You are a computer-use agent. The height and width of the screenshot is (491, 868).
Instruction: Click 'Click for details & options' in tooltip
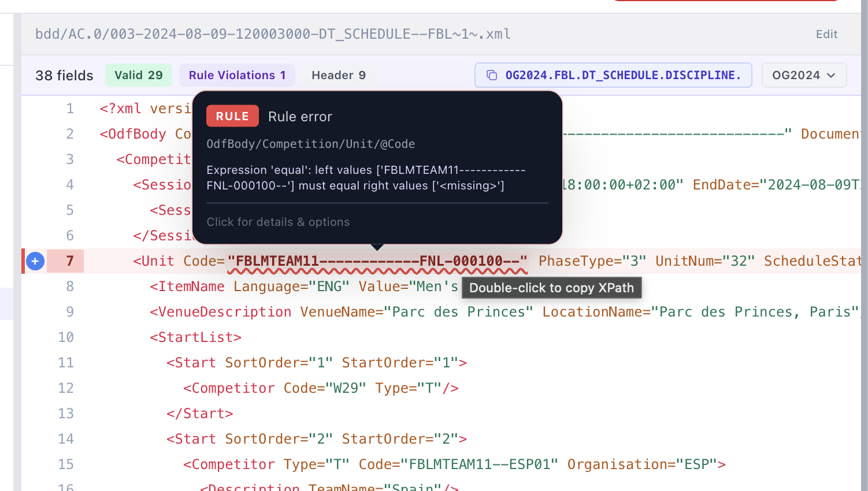coord(278,222)
